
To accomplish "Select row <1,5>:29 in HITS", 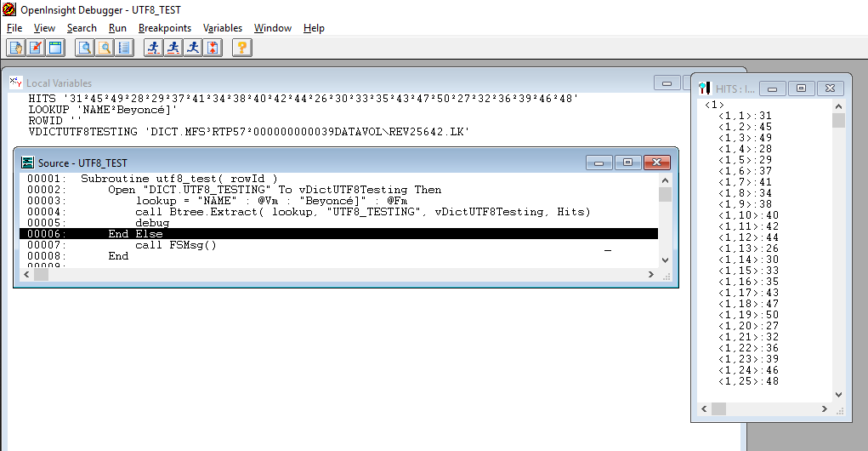I will [x=745, y=160].
